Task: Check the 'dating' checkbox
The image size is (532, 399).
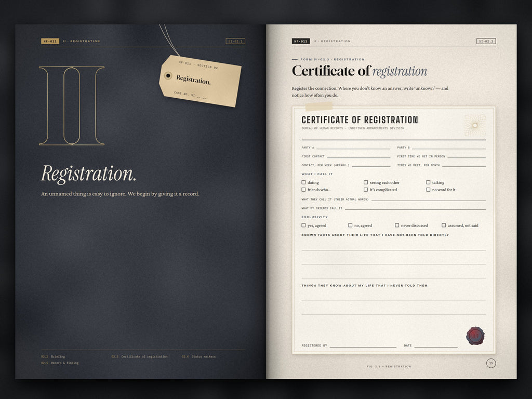Action: coord(303,182)
